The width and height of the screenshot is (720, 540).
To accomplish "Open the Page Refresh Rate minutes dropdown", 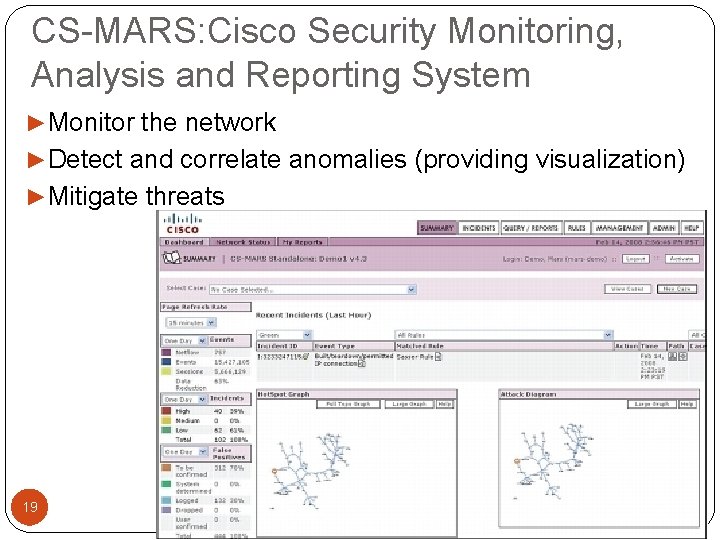I will [x=191, y=323].
